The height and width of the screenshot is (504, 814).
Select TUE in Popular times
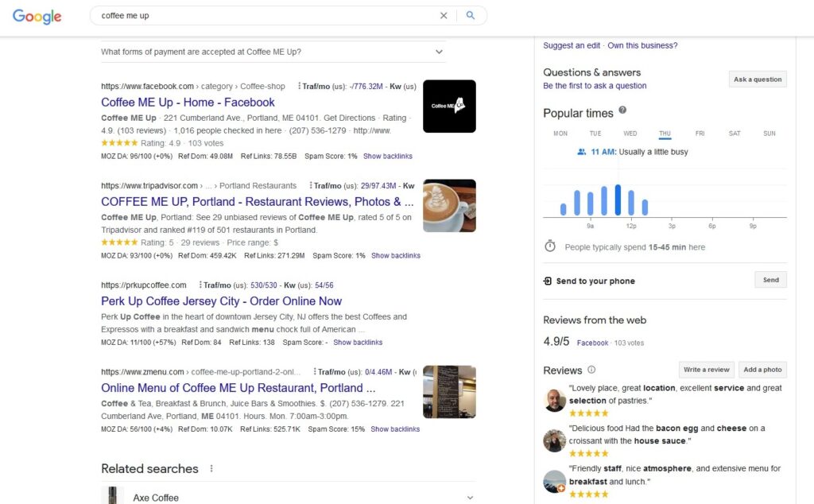tap(595, 134)
